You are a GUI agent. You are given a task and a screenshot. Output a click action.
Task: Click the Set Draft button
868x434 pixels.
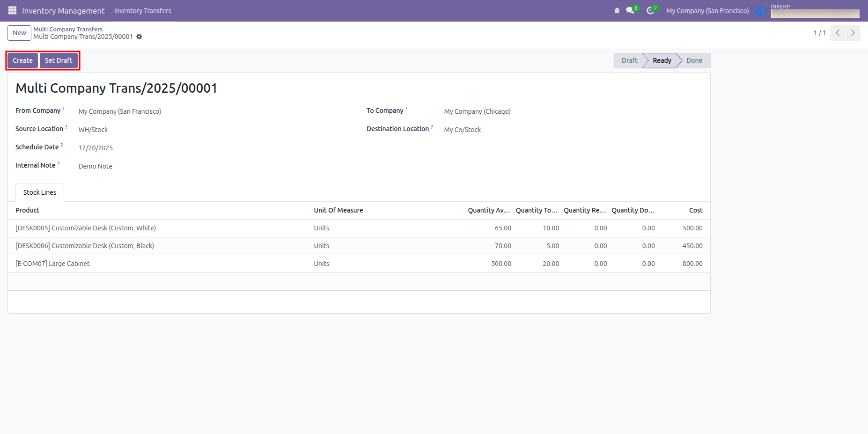(59, 60)
